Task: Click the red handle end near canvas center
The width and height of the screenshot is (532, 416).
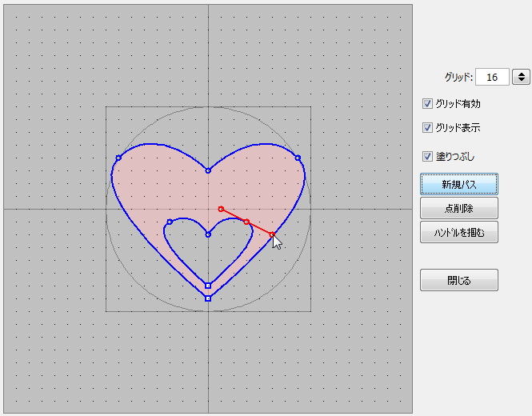Action: [x=221, y=209]
